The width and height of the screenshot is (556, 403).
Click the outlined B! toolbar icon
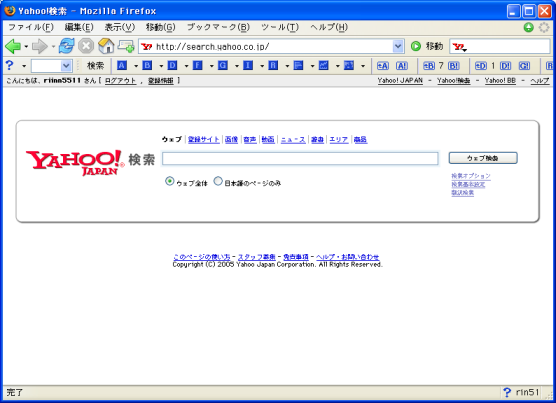454,66
